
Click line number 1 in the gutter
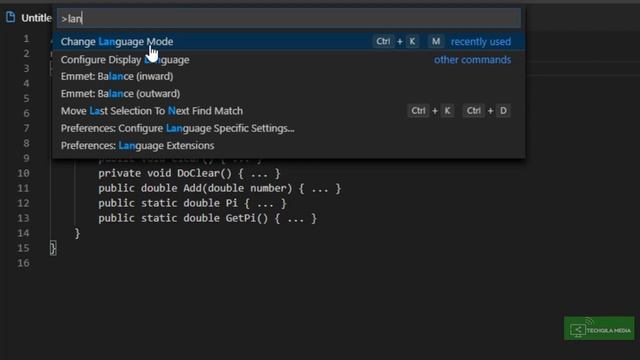click(26, 39)
